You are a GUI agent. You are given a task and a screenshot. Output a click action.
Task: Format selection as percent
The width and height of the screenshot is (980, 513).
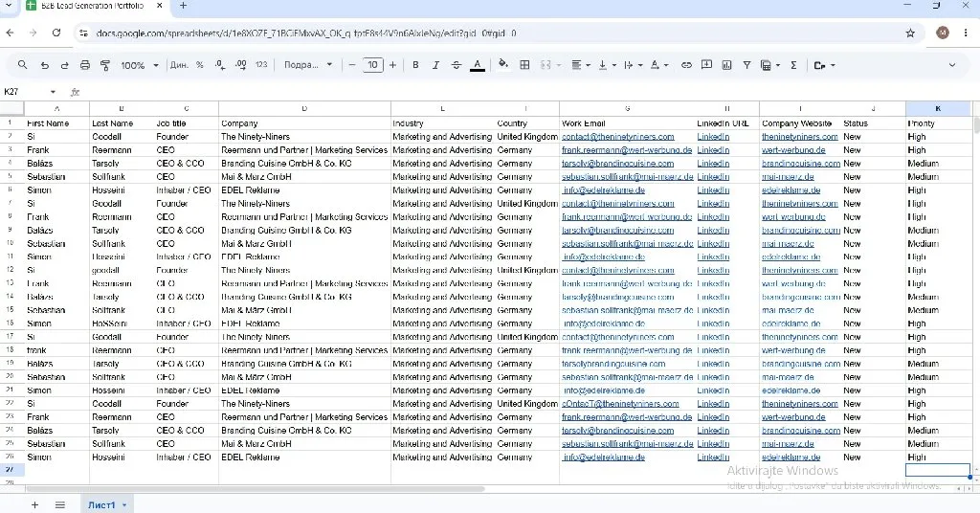[x=199, y=65]
